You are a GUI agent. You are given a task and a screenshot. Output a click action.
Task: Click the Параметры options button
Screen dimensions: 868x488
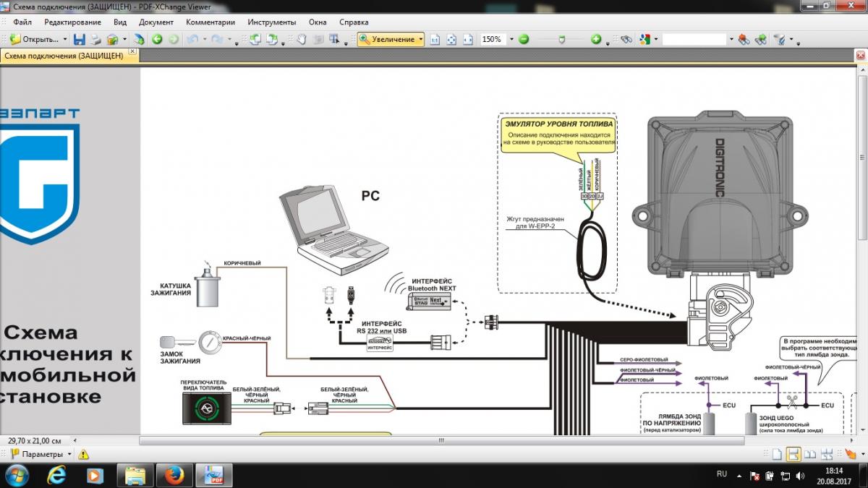click(x=36, y=454)
